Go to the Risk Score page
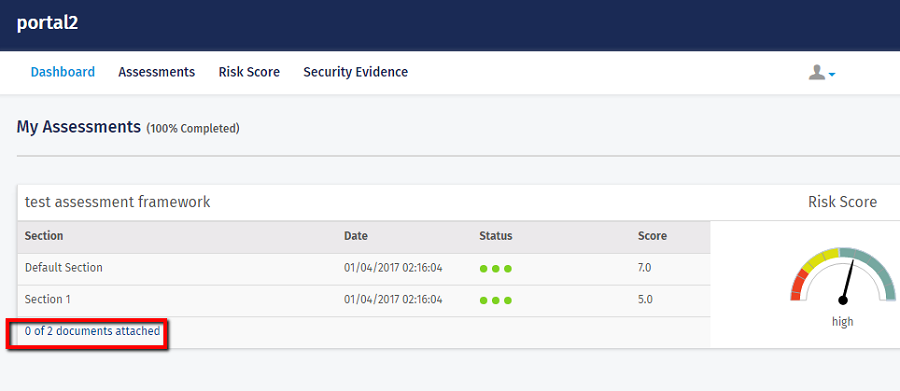The height and width of the screenshot is (391, 900). 249,72
